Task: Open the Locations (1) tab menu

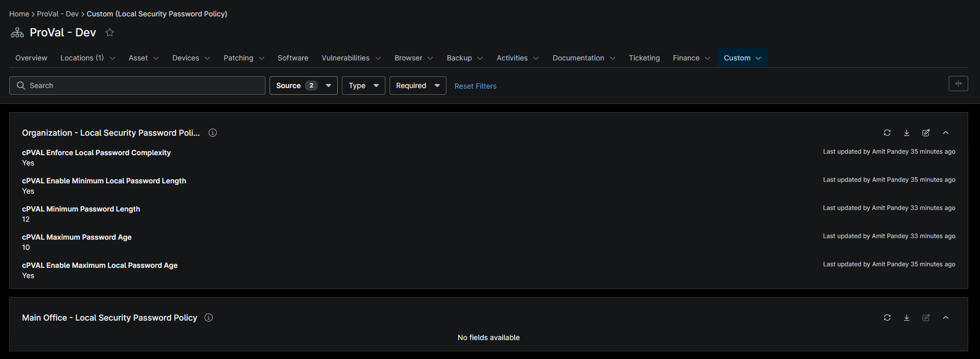Action: coord(88,58)
